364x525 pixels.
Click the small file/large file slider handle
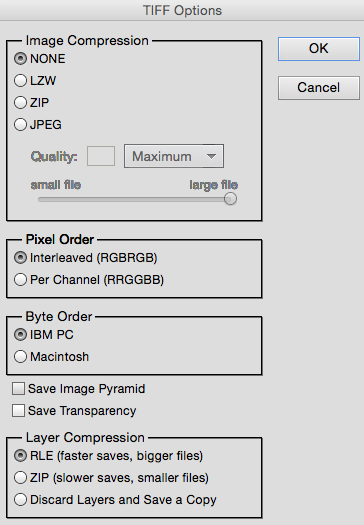click(230, 199)
